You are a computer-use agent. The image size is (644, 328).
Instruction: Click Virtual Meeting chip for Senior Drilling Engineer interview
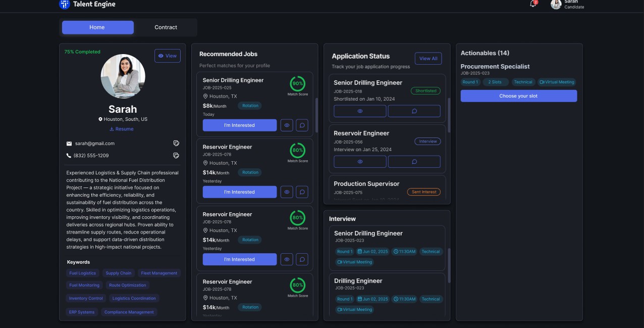[355, 262]
